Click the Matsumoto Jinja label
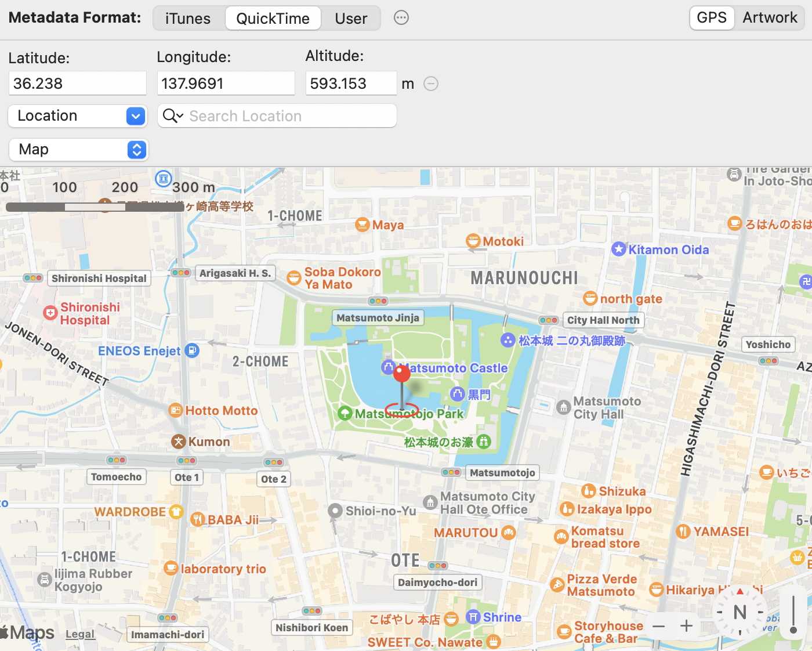This screenshot has height=651, width=812. pyautogui.click(x=378, y=317)
